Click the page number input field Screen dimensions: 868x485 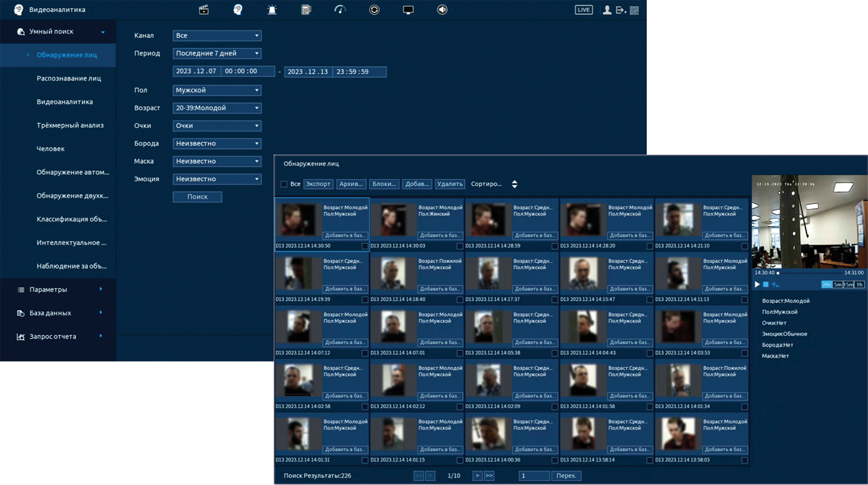(x=534, y=476)
